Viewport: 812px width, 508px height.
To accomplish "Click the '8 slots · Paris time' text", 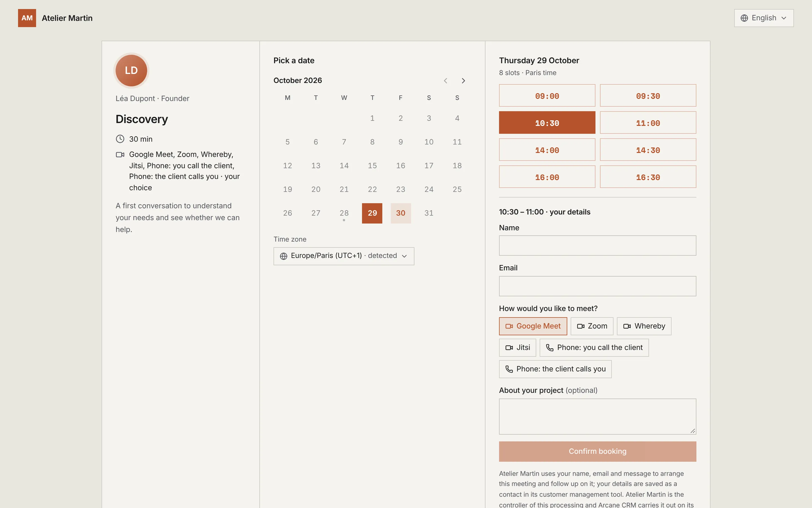I will tap(528, 73).
